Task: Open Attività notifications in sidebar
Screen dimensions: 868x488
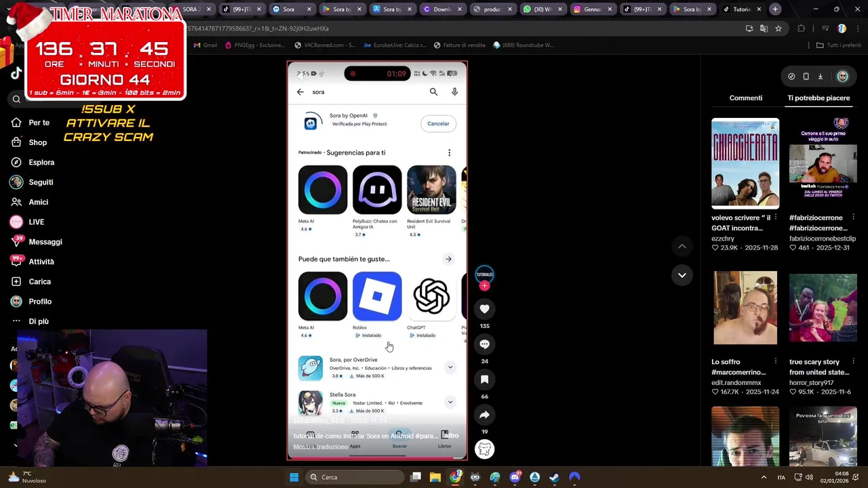Action: click(x=33, y=262)
